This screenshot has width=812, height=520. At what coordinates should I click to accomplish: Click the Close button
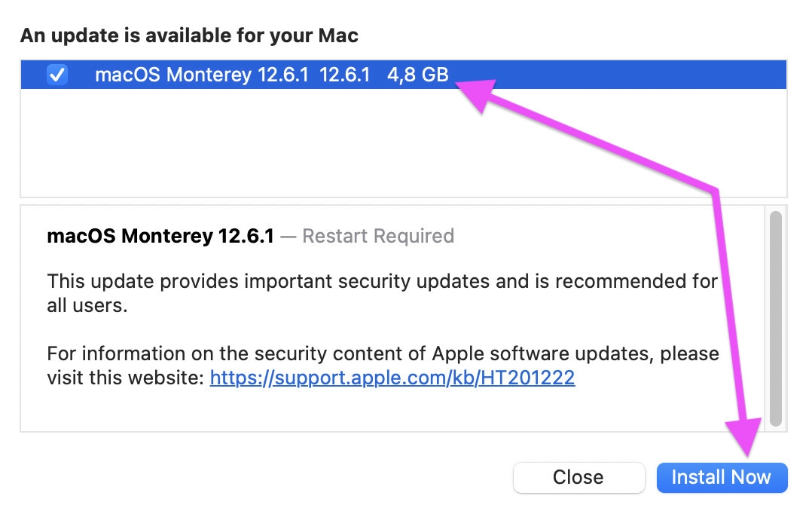[578, 476]
